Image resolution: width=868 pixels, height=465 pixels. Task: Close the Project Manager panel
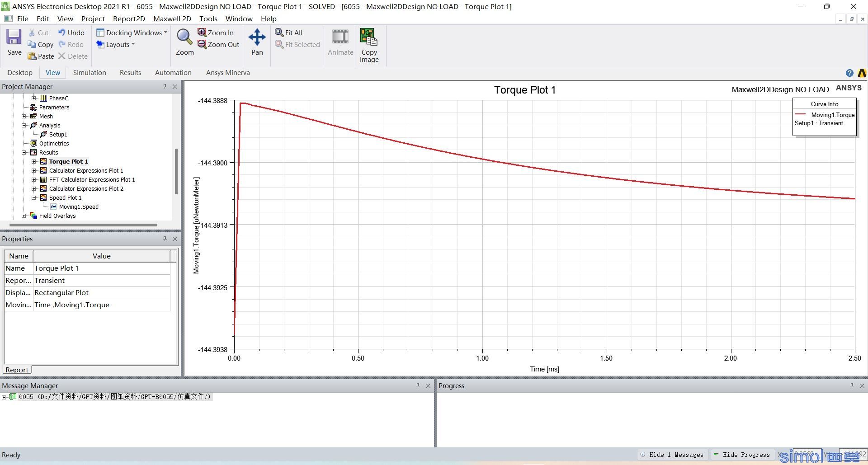(175, 86)
